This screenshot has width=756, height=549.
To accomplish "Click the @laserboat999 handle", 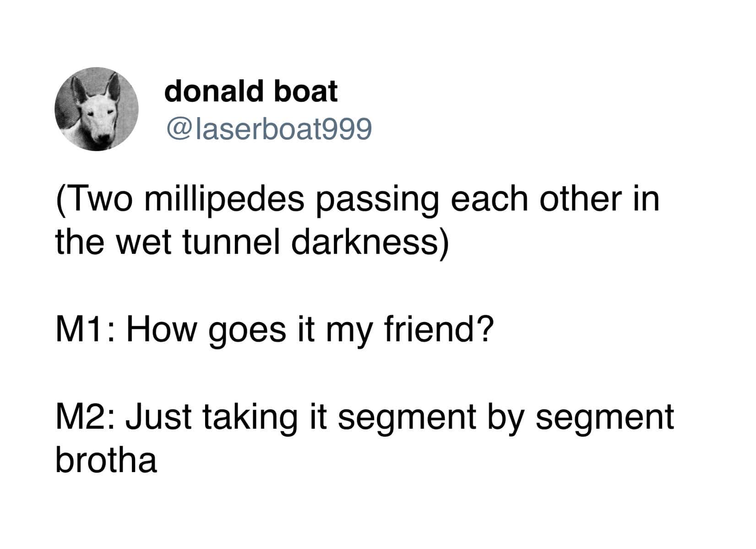I will tap(268, 130).
